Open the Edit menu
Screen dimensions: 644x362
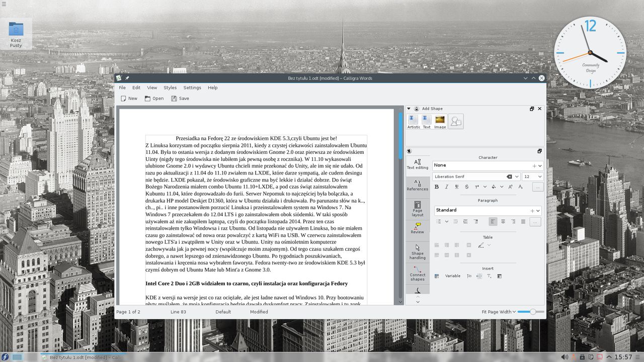coord(136,87)
